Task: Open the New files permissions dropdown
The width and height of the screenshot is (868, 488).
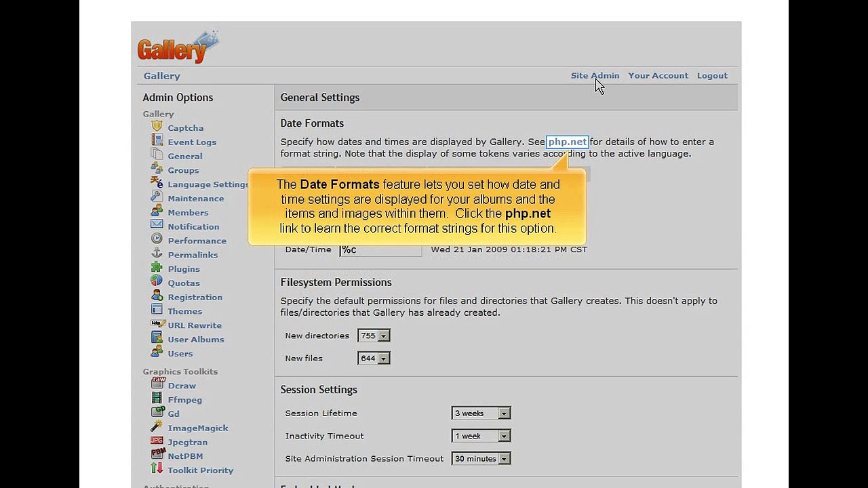Action: (x=374, y=359)
